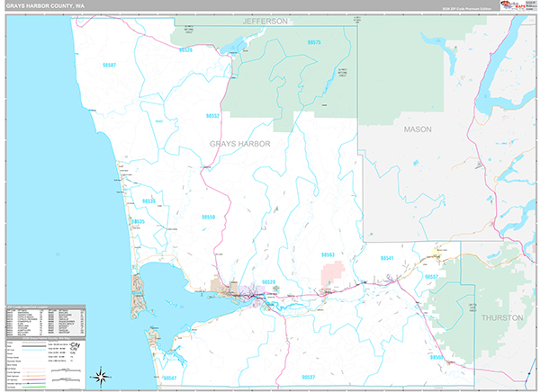Choose ZIP code 98557 label
This screenshot has width=540, height=392.
[x=432, y=277]
